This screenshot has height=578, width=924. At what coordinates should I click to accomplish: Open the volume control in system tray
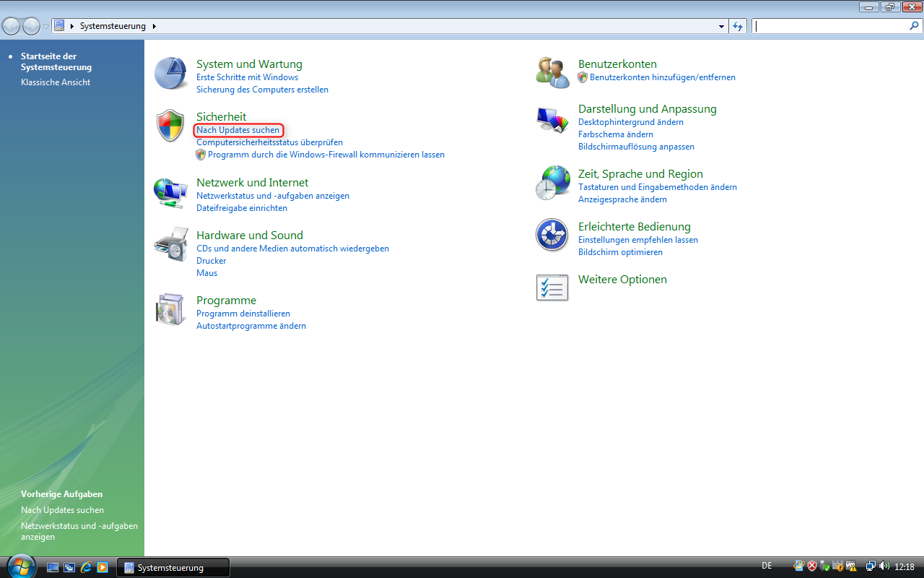(x=884, y=566)
